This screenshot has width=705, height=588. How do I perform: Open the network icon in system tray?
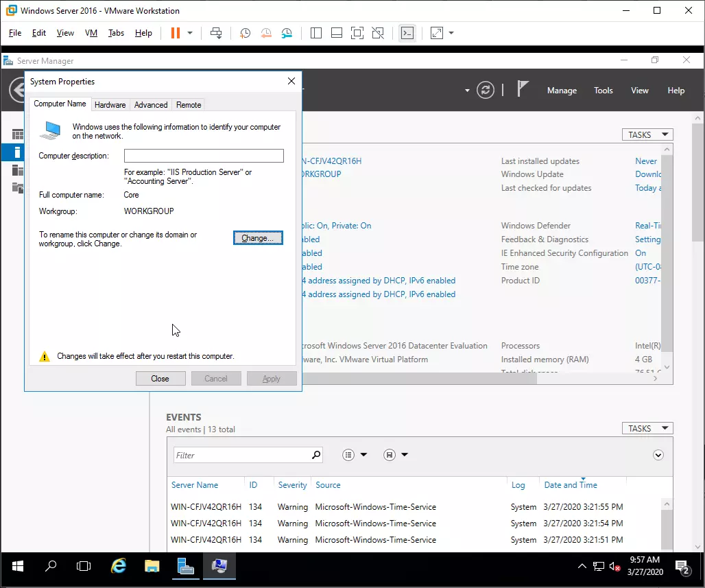click(599, 567)
